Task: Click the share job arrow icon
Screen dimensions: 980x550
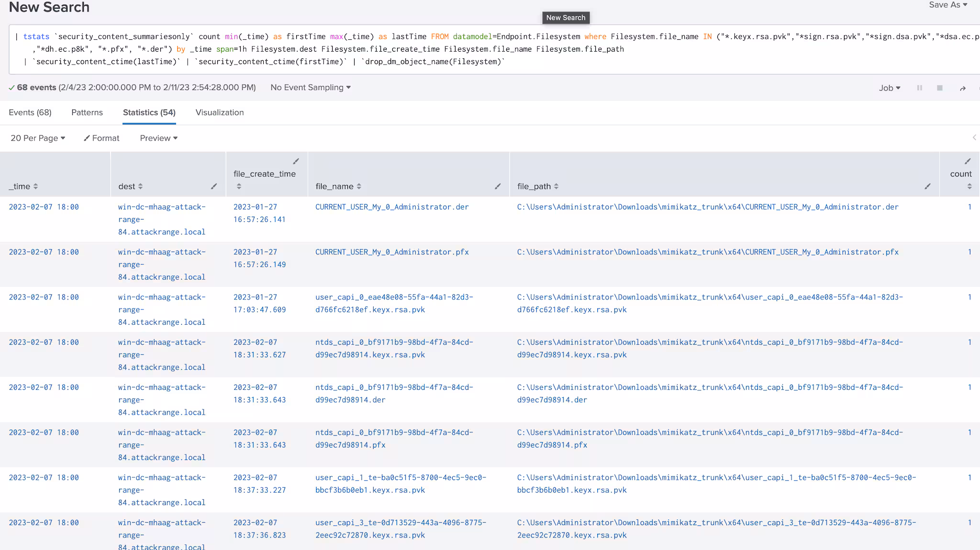Action: click(x=962, y=88)
